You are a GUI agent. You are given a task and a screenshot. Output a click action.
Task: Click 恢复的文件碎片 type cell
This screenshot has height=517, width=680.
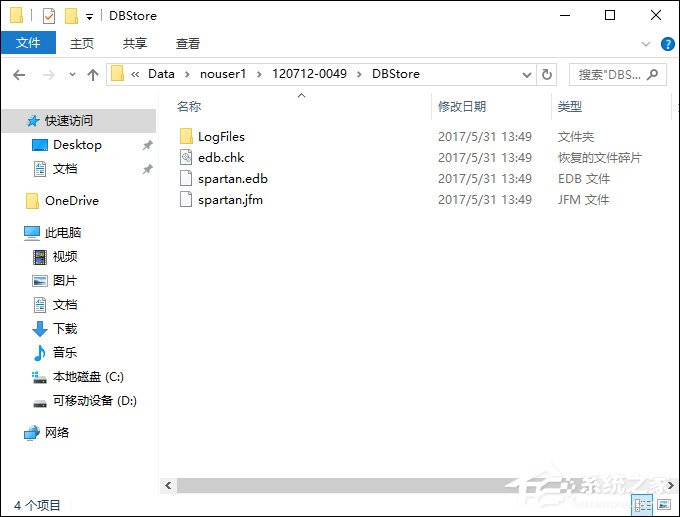click(x=599, y=157)
